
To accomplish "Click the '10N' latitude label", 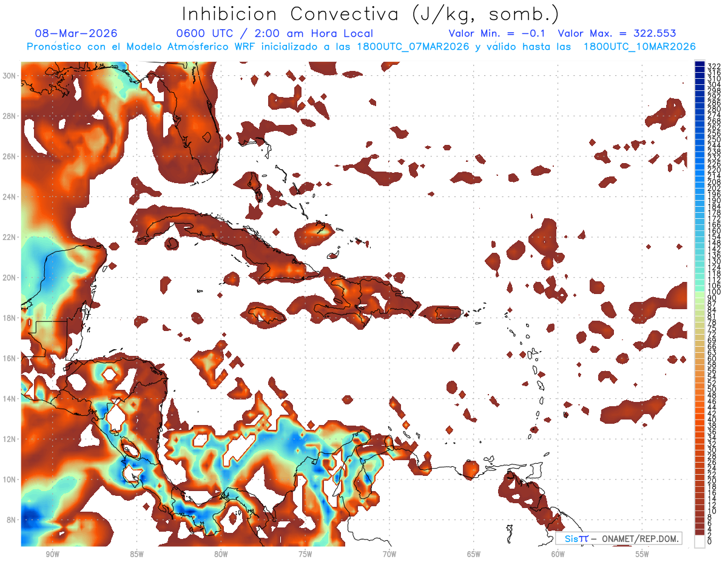I will [x=10, y=479].
